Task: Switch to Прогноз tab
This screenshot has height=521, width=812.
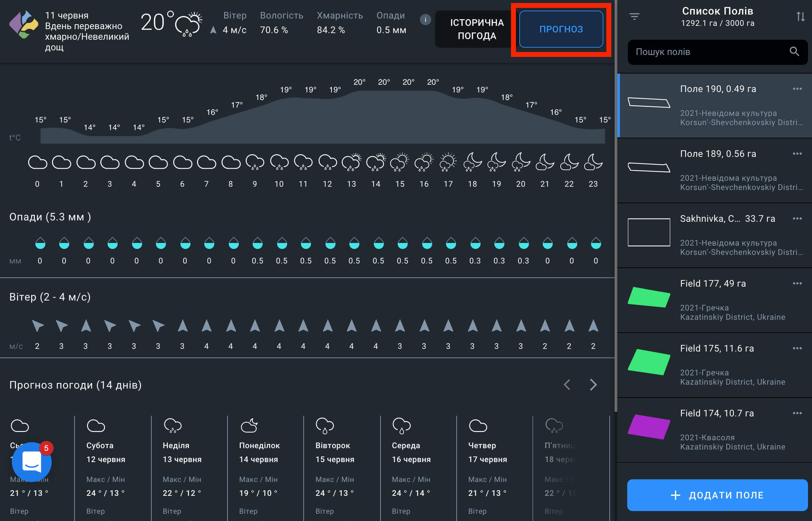Action: pos(561,29)
